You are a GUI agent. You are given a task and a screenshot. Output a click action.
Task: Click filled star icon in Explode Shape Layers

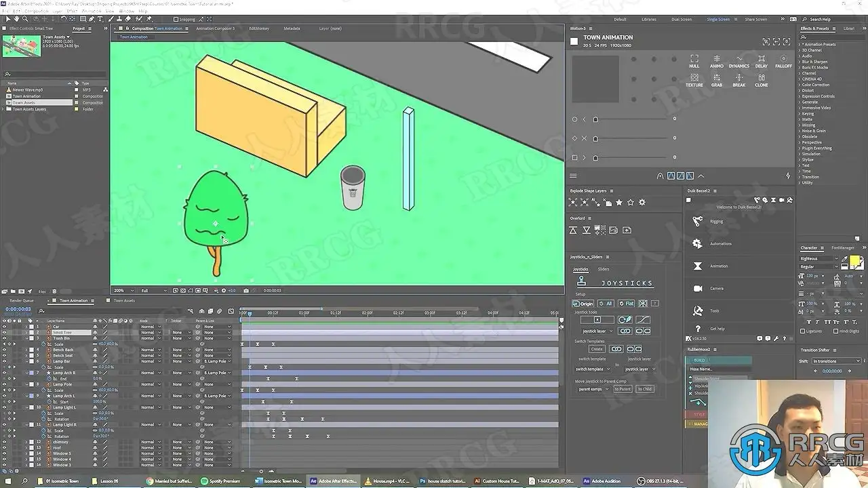(618, 202)
